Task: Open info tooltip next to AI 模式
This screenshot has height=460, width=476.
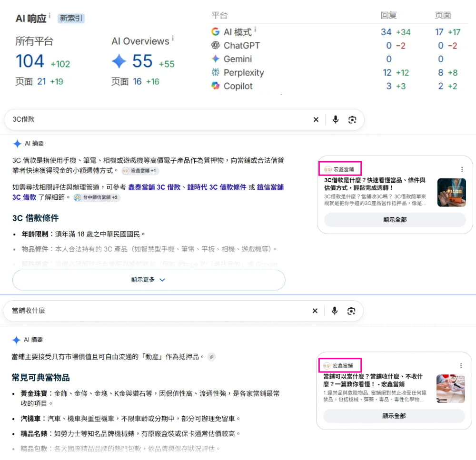Action: point(255,29)
